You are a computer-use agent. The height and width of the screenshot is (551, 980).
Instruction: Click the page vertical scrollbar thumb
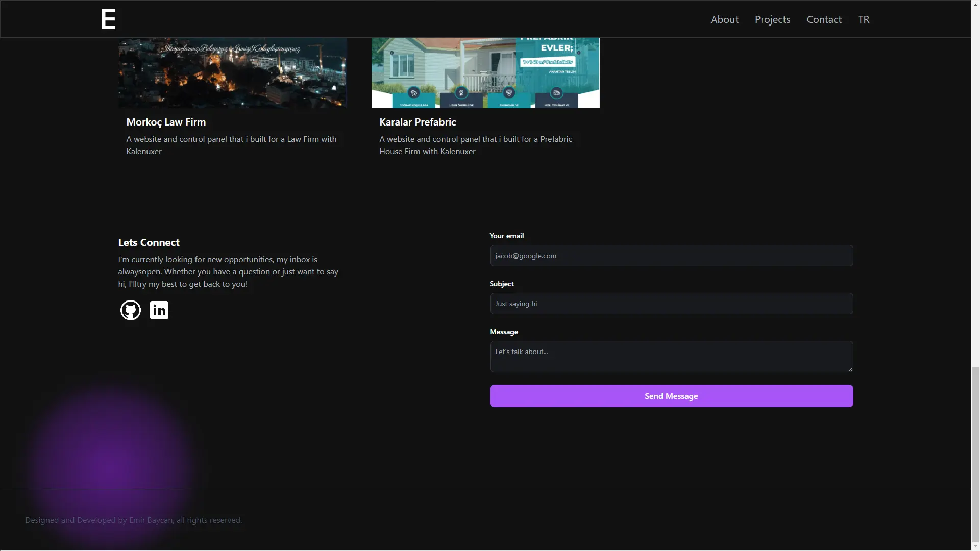(x=975, y=454)
